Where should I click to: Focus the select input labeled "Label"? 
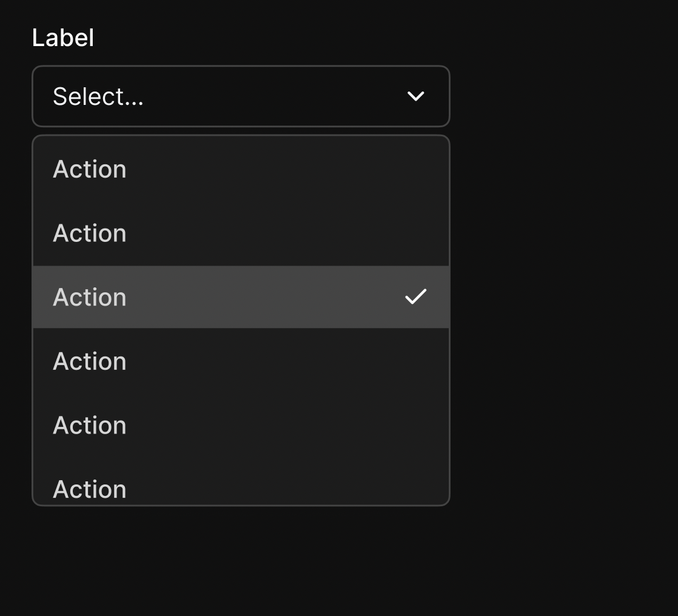[x=241, y=96]
